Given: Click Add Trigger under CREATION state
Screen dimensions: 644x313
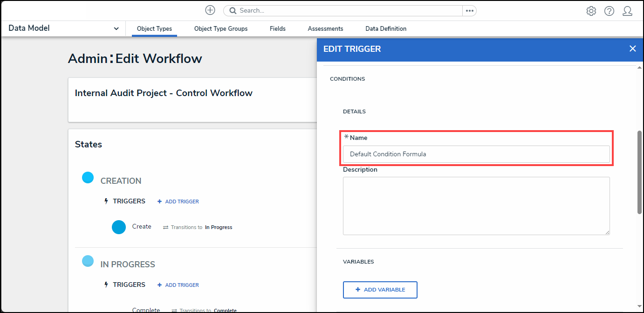Looking at the screenshot, I should coord(178,202).
